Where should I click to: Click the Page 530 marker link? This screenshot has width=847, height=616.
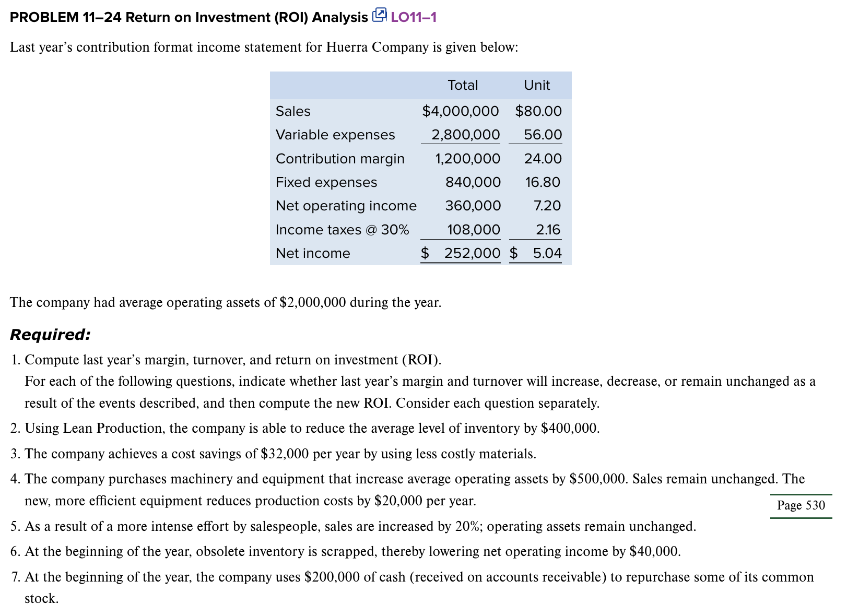click(801, 505)
